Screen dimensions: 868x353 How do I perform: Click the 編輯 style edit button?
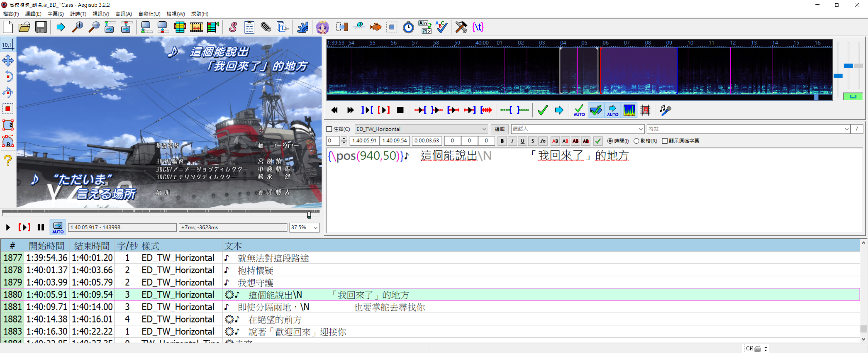point(499,129)
